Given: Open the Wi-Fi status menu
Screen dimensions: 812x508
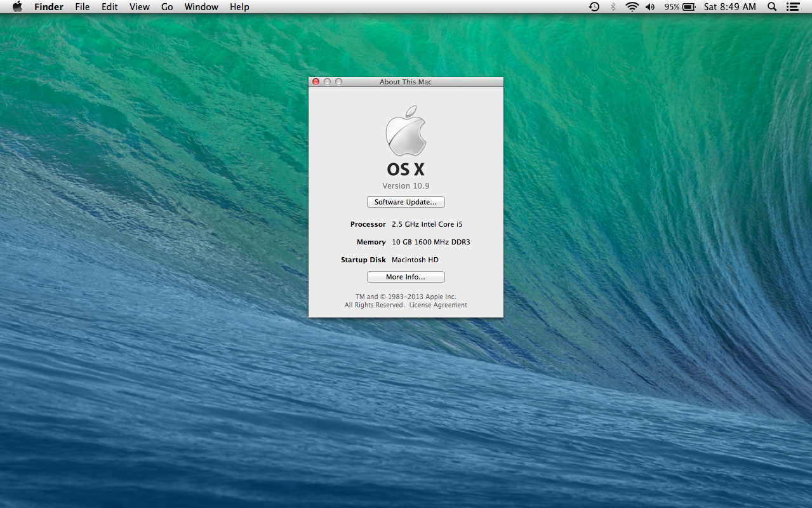Looking at the screenshot, I should tap(632, 7).
